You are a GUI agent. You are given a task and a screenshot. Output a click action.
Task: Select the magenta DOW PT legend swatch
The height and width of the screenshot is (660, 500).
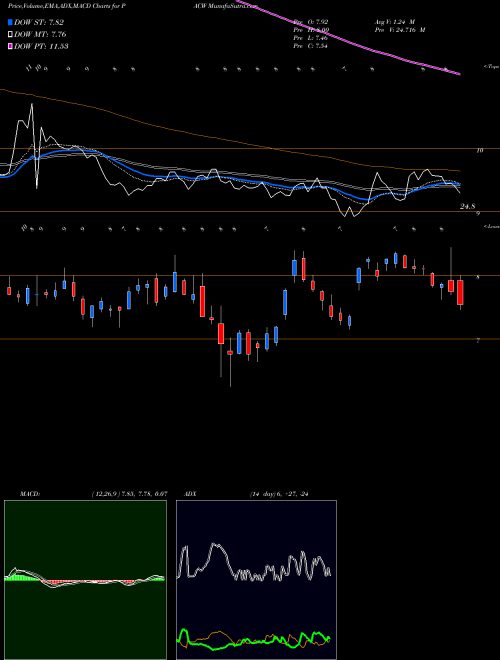tap(10, 46)
